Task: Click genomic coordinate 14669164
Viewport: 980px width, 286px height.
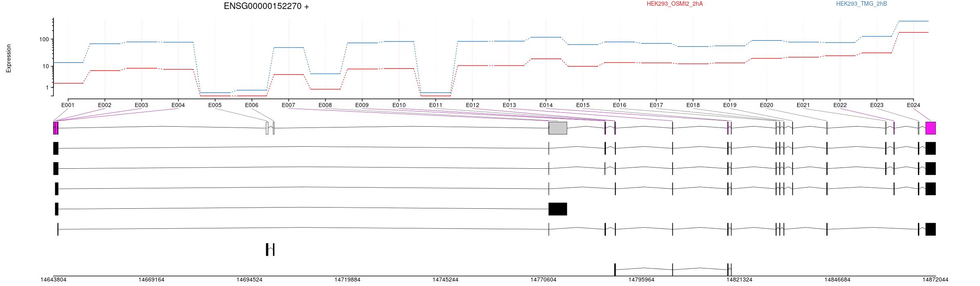Action: (x=151, y=280)
